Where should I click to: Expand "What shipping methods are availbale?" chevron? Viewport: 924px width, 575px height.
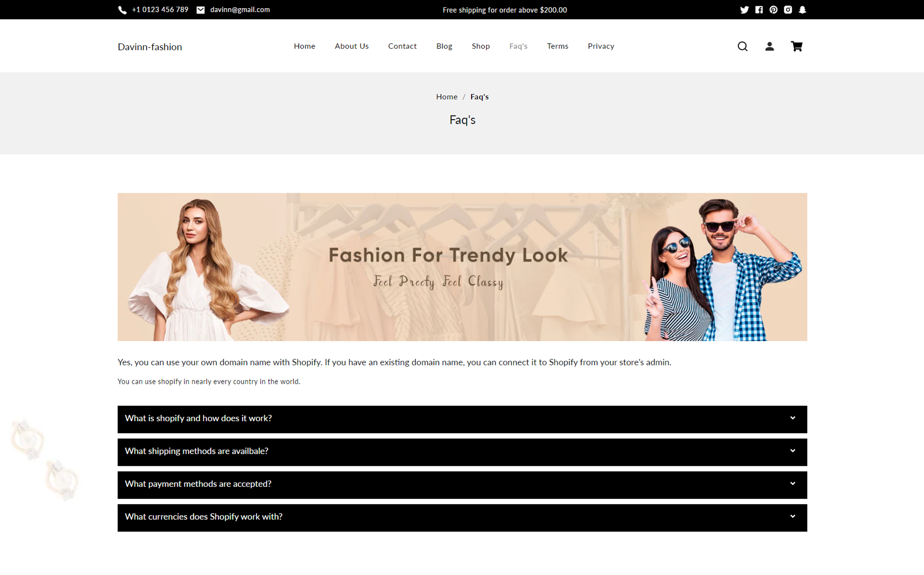793,451
